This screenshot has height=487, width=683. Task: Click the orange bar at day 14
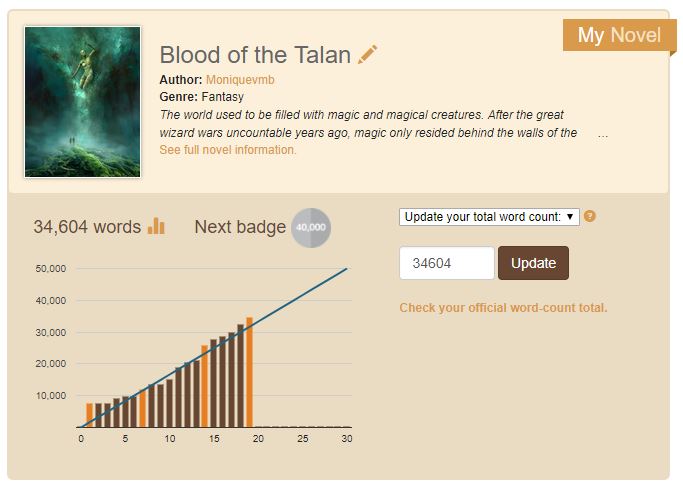coord(205,386)
